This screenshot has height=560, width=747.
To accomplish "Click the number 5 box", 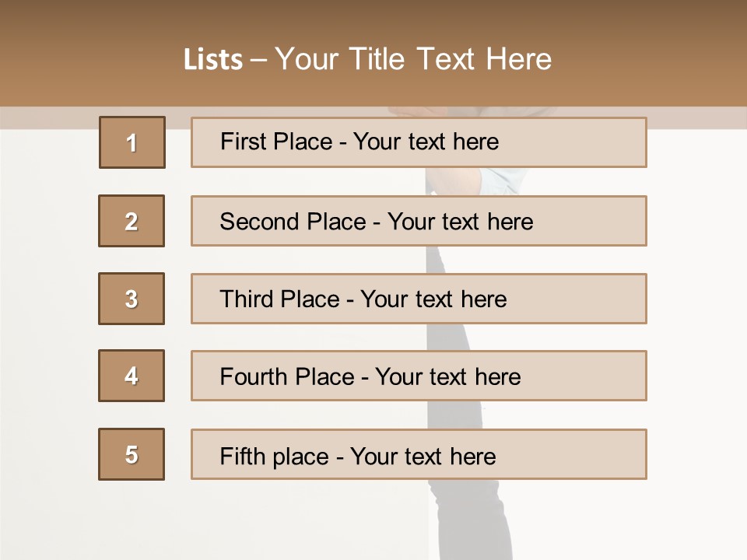I will pos(132,454).
